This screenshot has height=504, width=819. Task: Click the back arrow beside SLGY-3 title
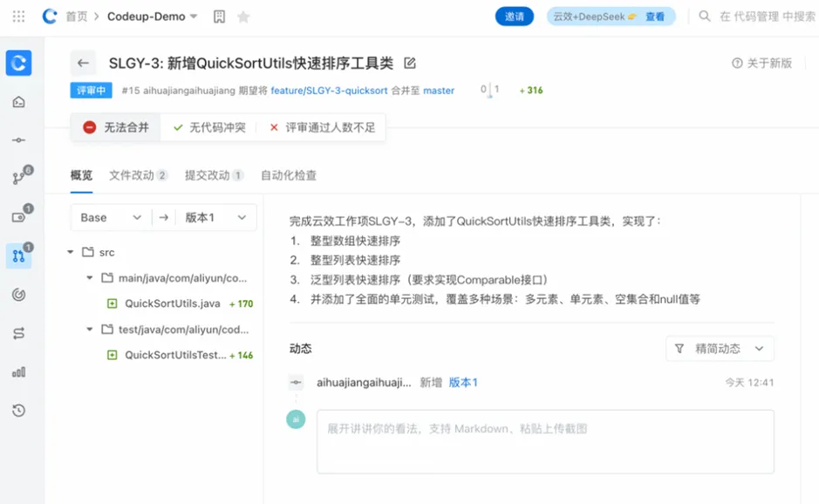click(83, 63)
